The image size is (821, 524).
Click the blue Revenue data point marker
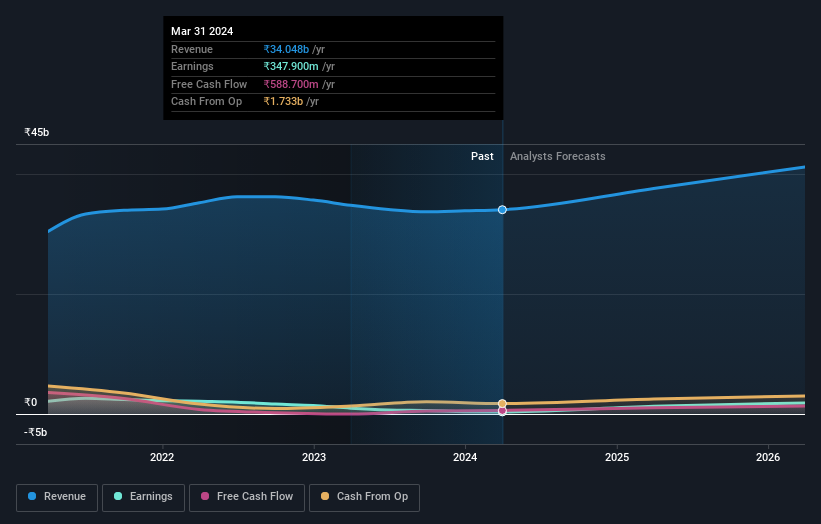pos(502,209)
